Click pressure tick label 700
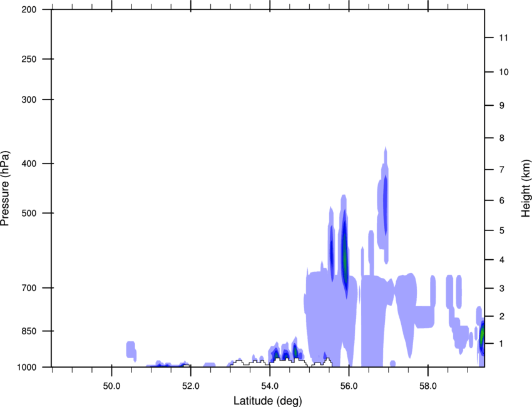 29,288
